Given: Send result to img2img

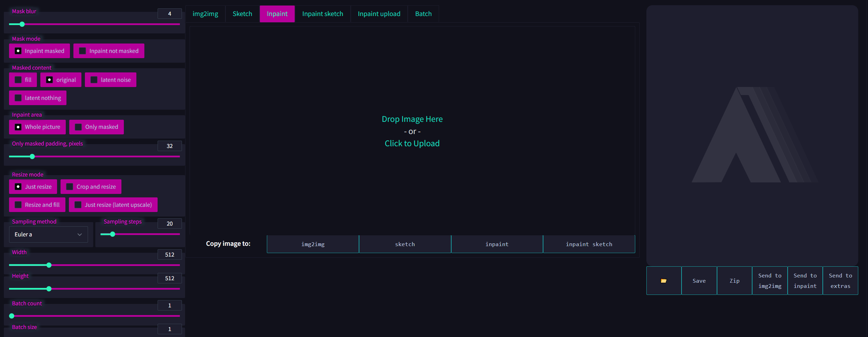Looking at the screenshot, I should tap(770, 281).
